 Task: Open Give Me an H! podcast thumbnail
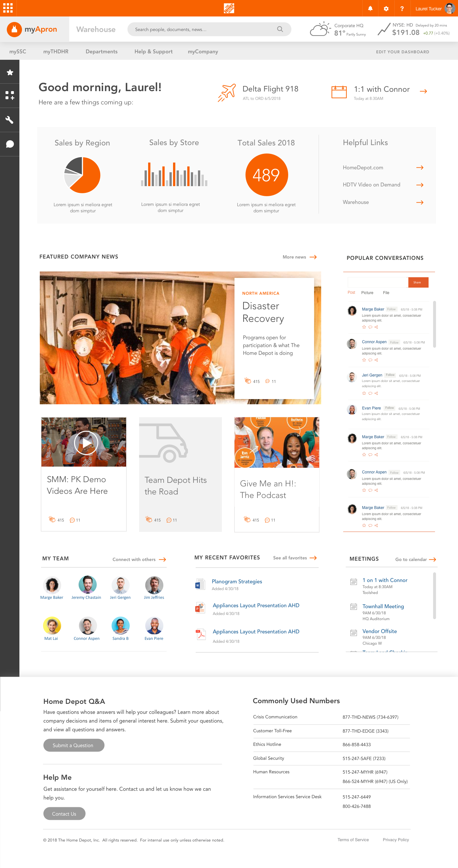(277, 442)
